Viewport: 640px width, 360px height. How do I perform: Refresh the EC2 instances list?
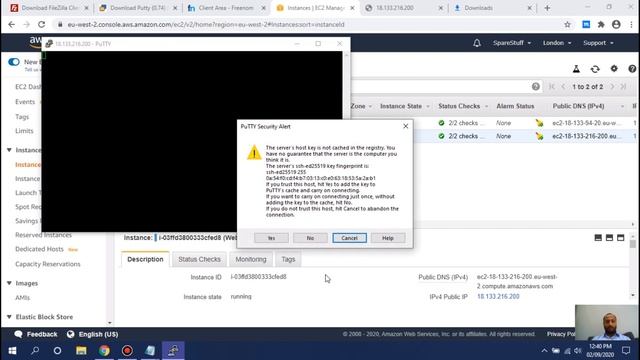[595, 69]
